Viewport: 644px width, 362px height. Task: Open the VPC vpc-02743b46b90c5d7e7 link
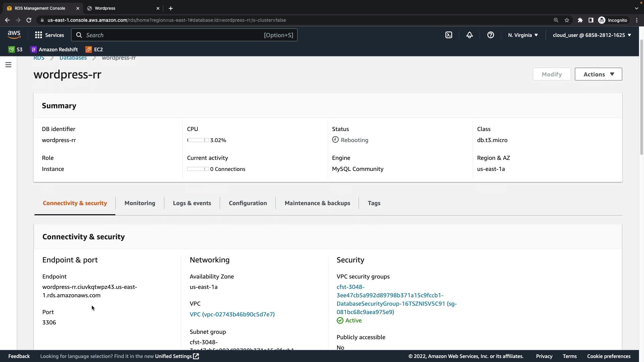(232, 314)
